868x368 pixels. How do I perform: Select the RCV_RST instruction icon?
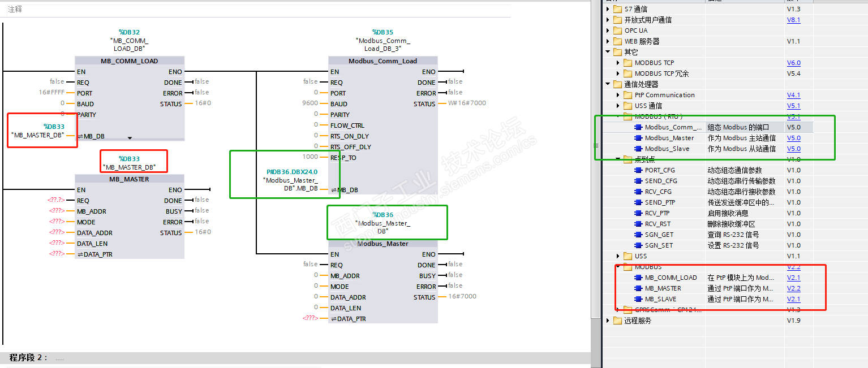coord(638,224)
